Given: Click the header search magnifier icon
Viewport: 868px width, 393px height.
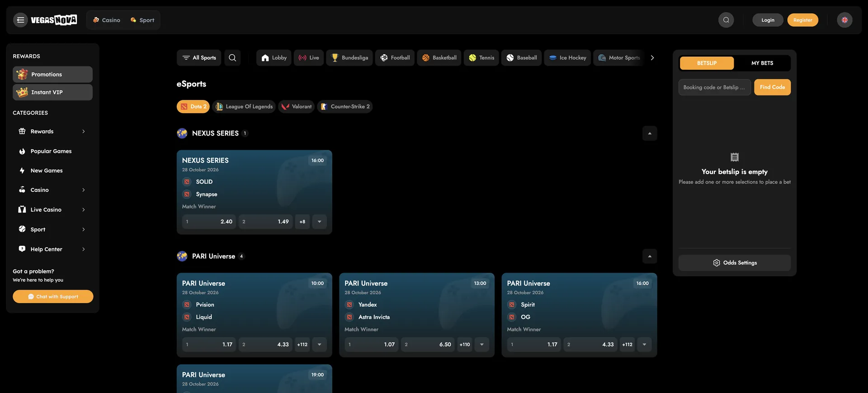Looking at the screenshot, I should point(726,20).
